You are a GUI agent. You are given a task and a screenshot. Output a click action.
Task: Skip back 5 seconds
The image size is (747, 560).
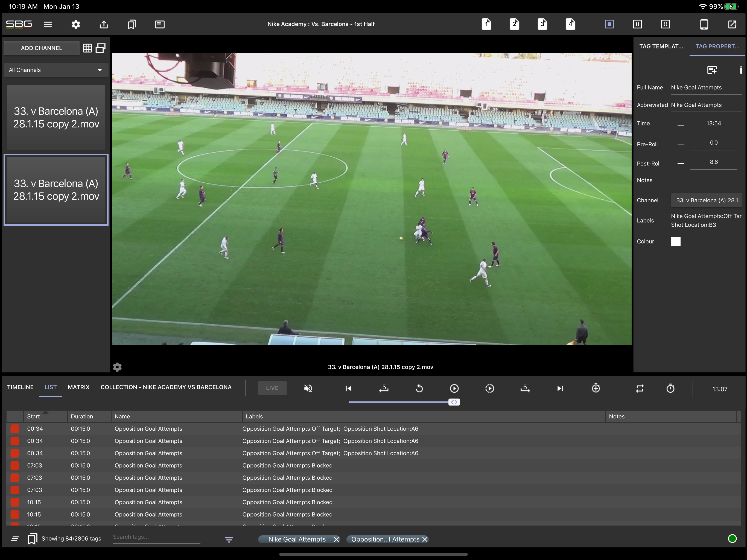point(384,389)
